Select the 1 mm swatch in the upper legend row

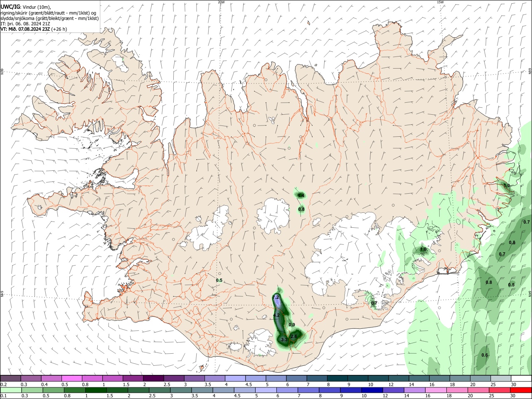(113, 378)
